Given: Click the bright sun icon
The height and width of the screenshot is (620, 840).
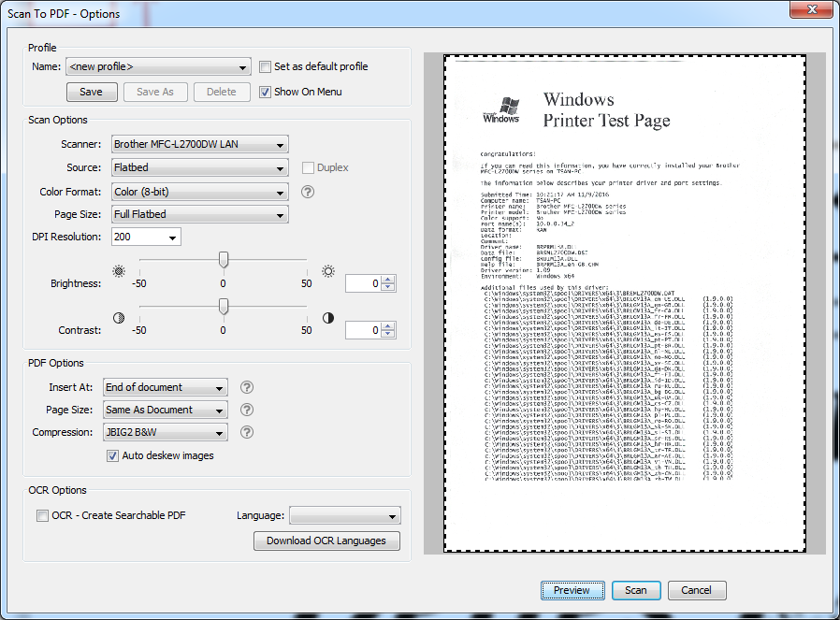Looking at the screenshot, I should (328, 271).
